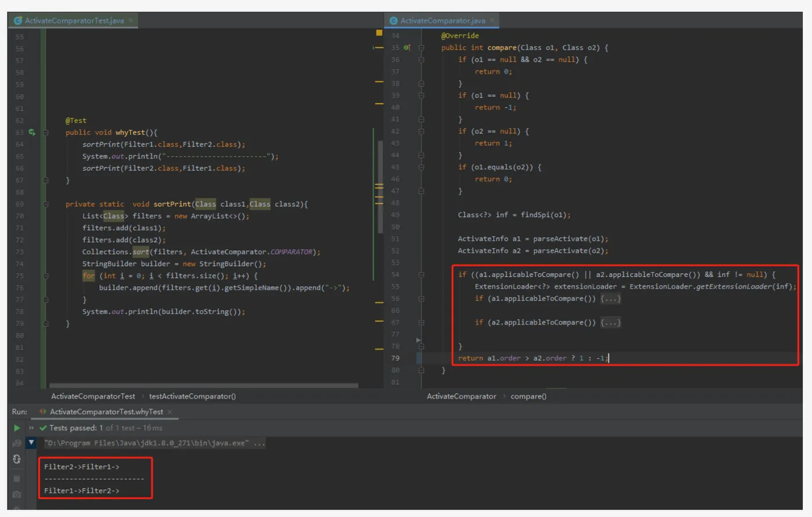The height and width of the screenshot is (517, 812).
Task: Click the 'Filter2->Filter1->' output line
Action: 82,467
